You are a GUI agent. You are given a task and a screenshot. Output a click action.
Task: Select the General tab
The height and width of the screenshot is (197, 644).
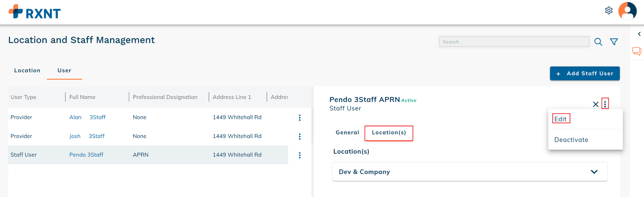(x=347, y=133)
